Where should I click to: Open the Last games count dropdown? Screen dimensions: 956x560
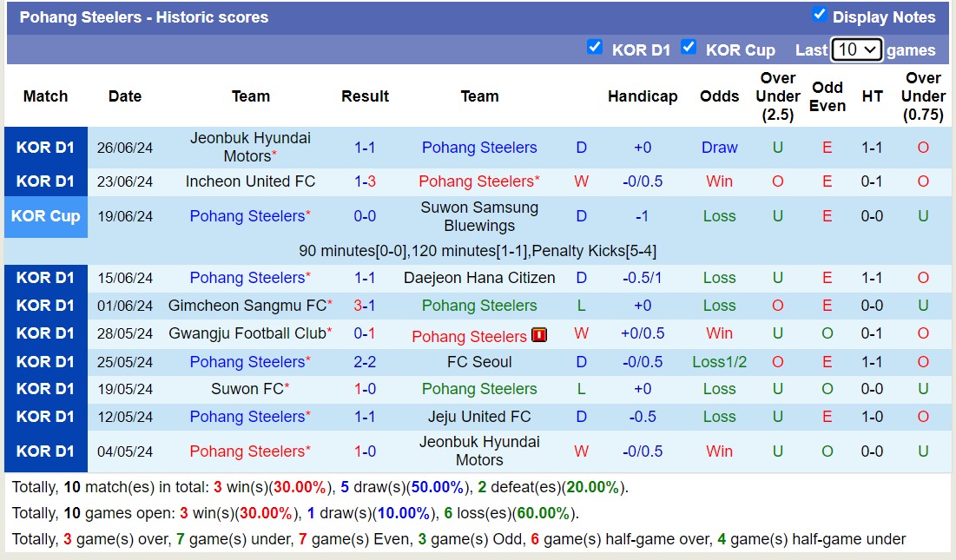pos(856,50)
